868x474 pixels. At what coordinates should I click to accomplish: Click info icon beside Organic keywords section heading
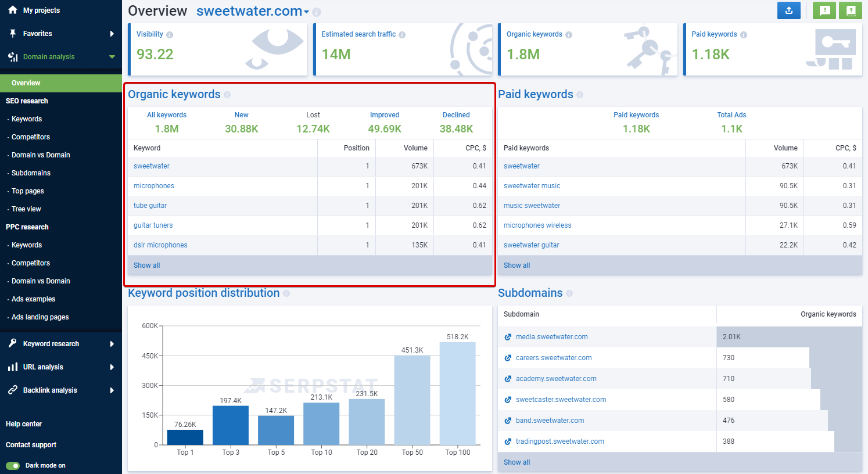[227, 95]
